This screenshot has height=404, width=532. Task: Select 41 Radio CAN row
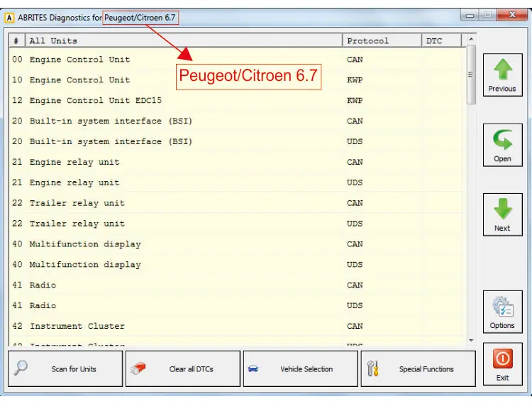[x=238, y=285]
